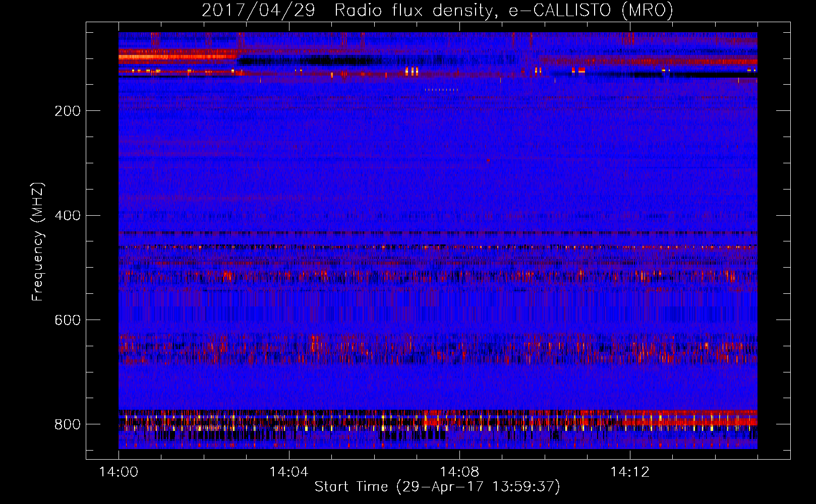Click the plot title '2017/04/29 Radio flux density, e-CALLISTO (MRO)'
The image size is (816, 504).
click(x=437, y=10)
